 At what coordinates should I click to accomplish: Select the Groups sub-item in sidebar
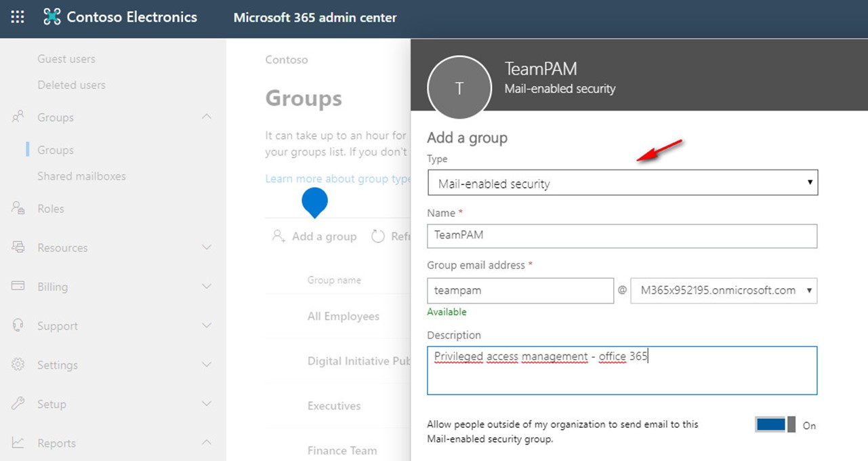pos(56,150)
